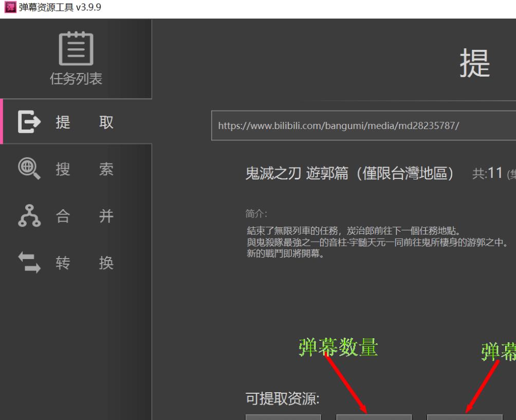Click the description line 結束了無限列車的任務
This screenshot has width=516, height=420.
pyautogui.click(x=353, y=230)
